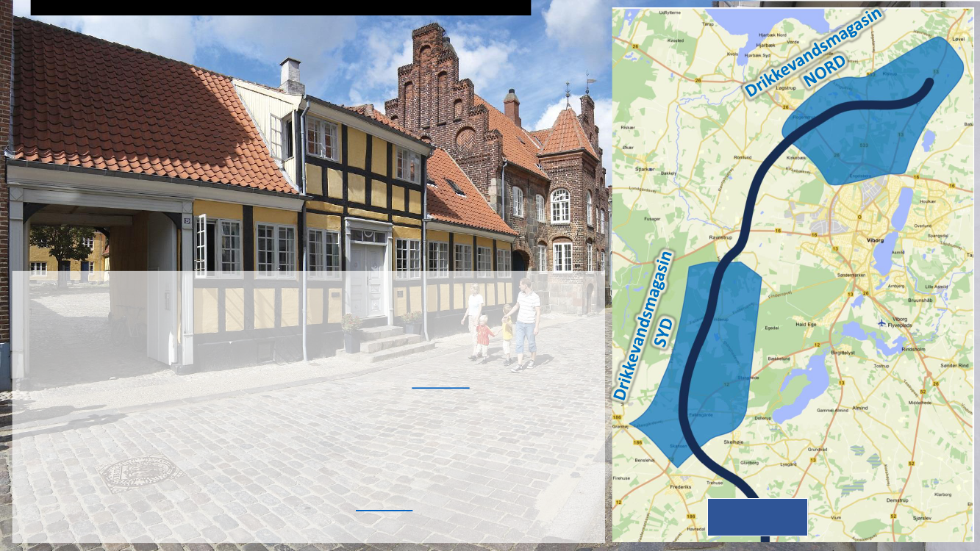Select the Drikkevandsmagasin NORD label
Screen dimensions: 980x551
[x=812, y=52]
